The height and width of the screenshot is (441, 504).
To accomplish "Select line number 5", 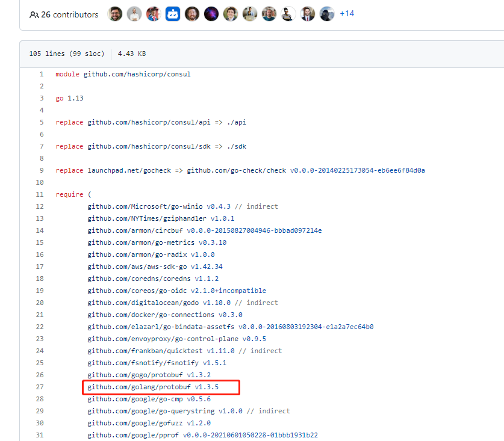I will pos(42,122).
